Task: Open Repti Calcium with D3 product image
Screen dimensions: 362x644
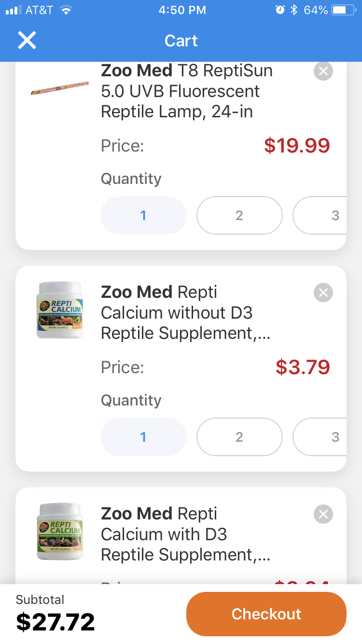Action: (x=60, y=531)
